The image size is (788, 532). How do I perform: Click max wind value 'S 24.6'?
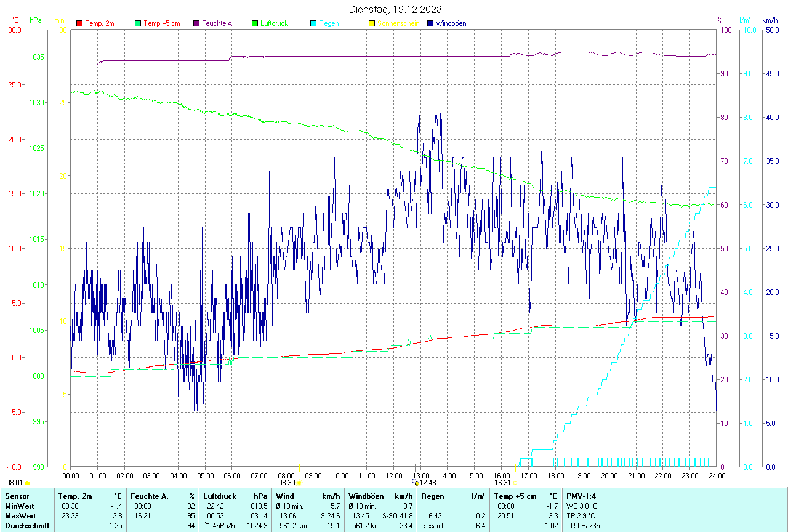coord(330,515)
